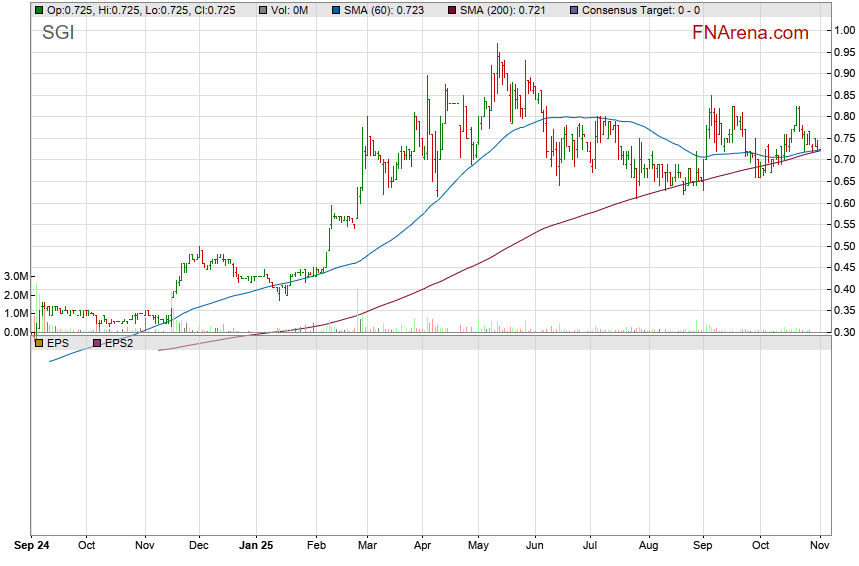Viewport: 859px width, 566px height.
Task: Click the Sep 24 date axis label
Action: click(x=32, y=547)
